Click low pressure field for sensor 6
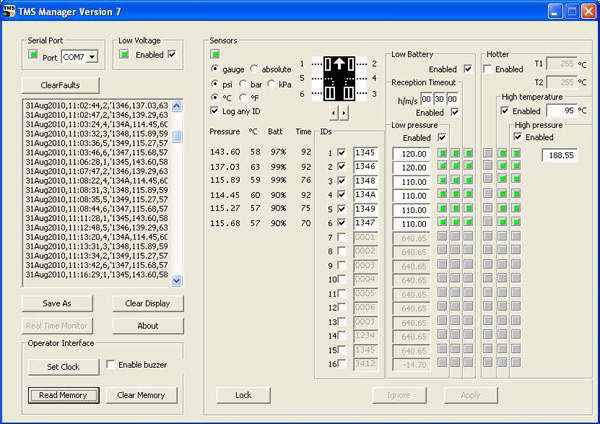600x424 pixels. pos(411,224)
